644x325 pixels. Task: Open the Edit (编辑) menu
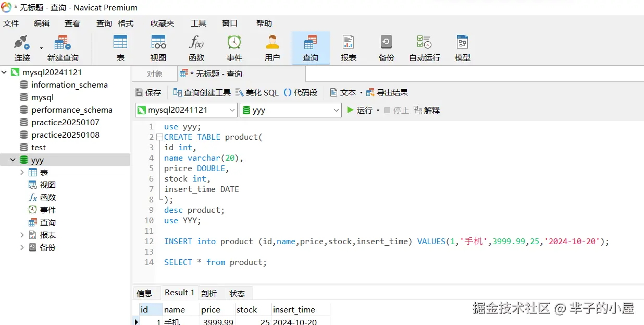point(42,23)
